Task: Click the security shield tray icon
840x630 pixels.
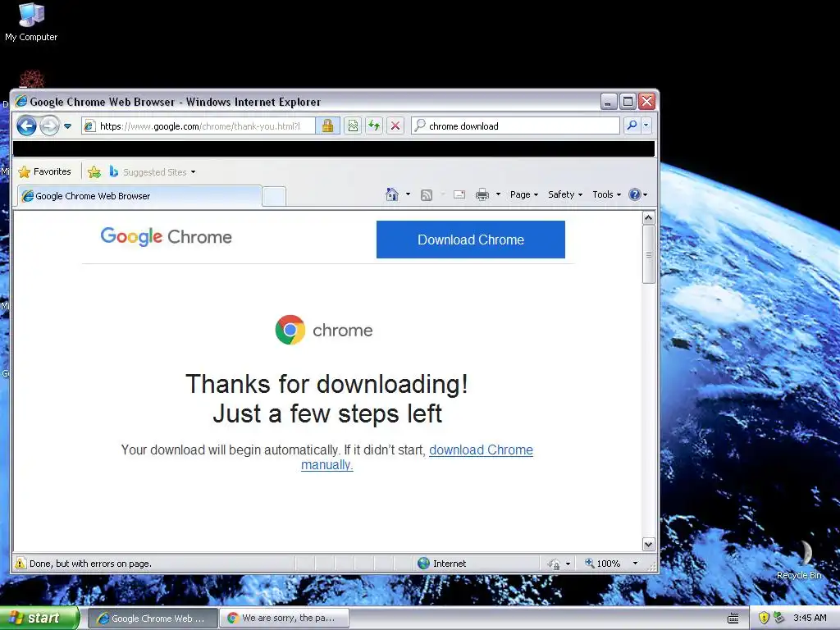Action: tap(764, 618)
